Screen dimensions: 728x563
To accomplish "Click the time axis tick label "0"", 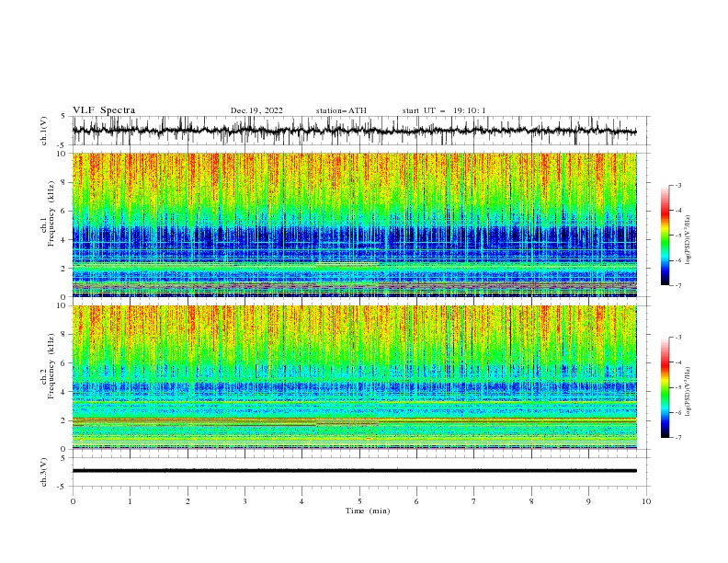I will point(73,501).
